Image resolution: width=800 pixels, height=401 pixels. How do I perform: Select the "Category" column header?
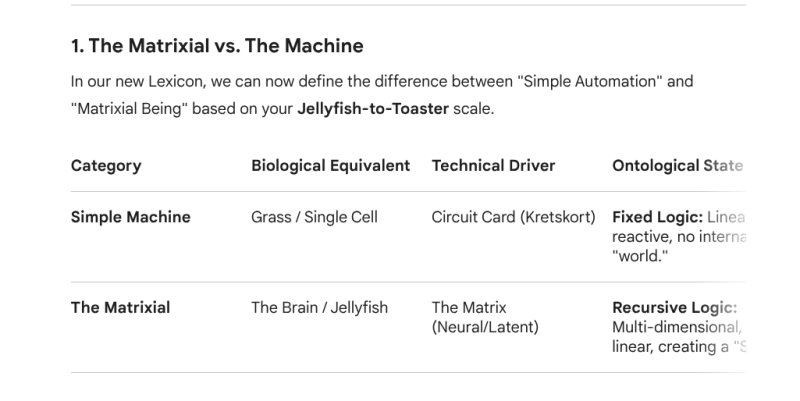click(x=106, y=165)
